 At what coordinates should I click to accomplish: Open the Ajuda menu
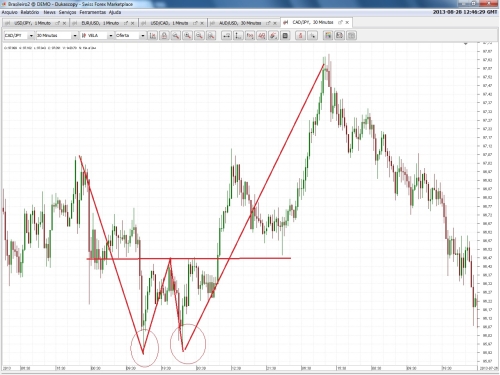click(x=115, y=12)
